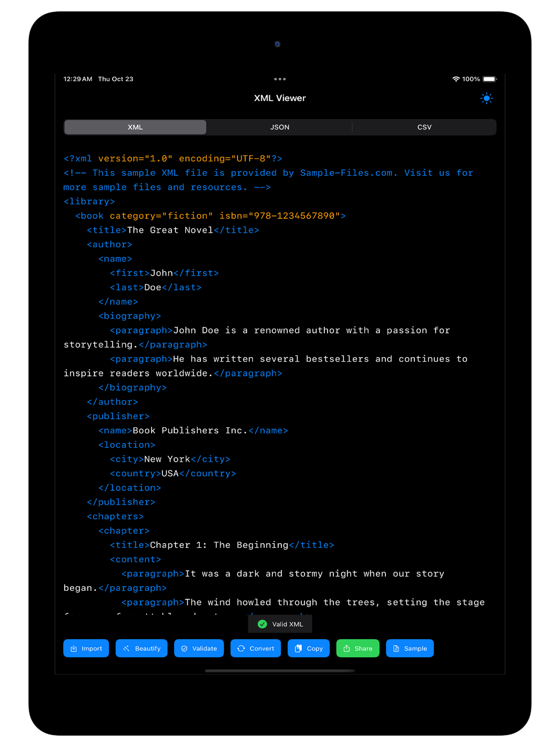
Task: Click the <first>John</first> line
Action: 164,273
